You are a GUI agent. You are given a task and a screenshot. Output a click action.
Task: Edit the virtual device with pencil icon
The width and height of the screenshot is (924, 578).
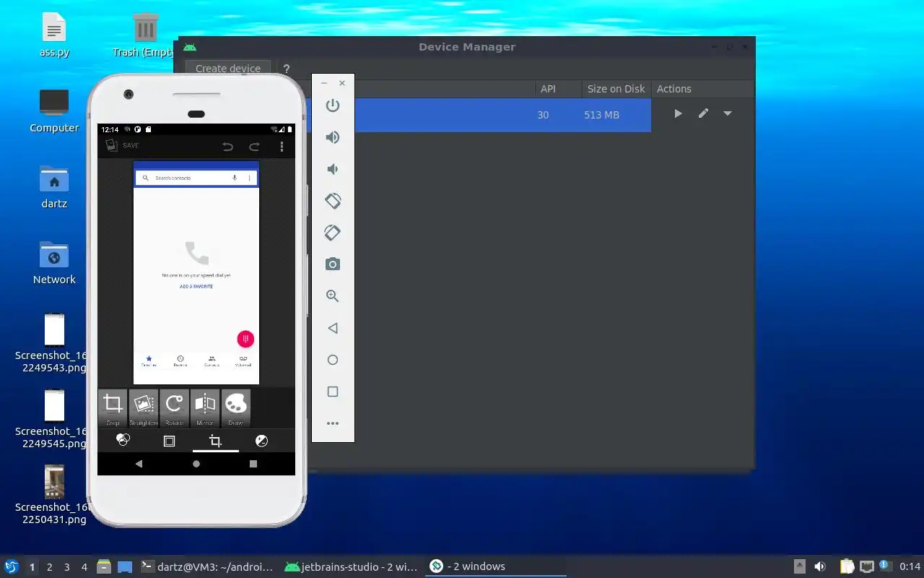point(703,113)
